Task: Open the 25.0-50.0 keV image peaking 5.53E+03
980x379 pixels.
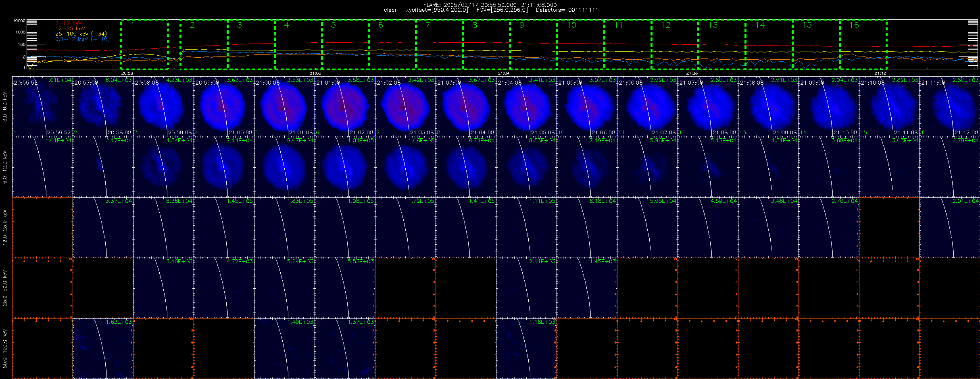Action: [345, 288]
